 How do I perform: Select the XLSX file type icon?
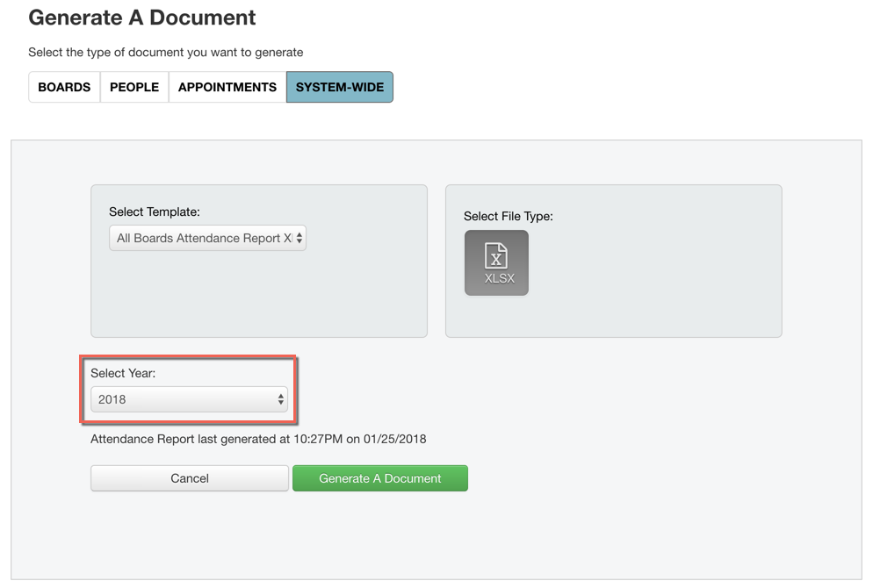point(496,262)
